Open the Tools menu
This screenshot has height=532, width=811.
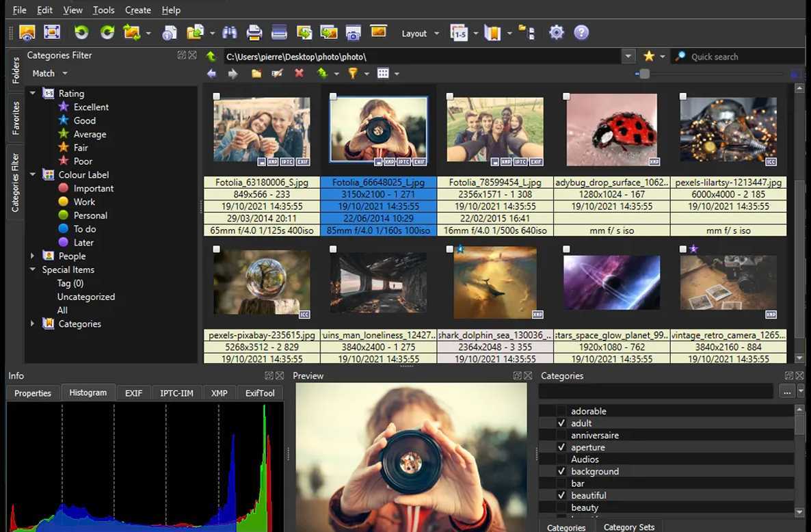coord(103,10)
